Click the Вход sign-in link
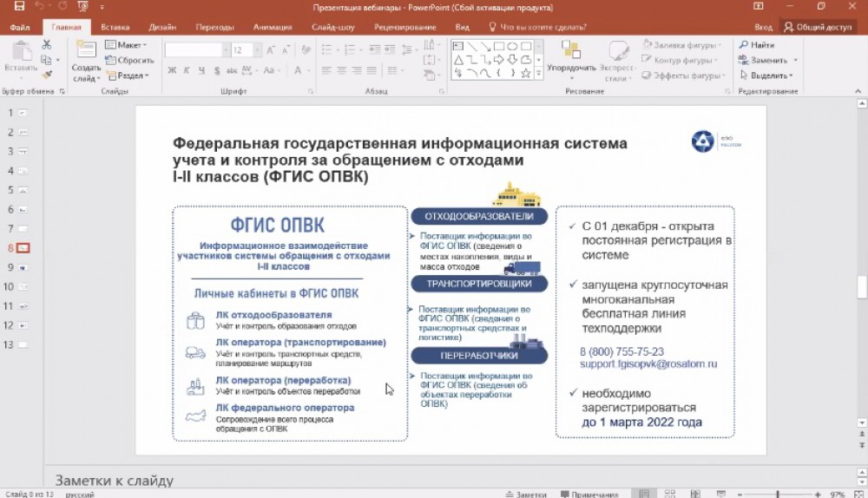Screen dimensions: 868x498 (763, 27)
